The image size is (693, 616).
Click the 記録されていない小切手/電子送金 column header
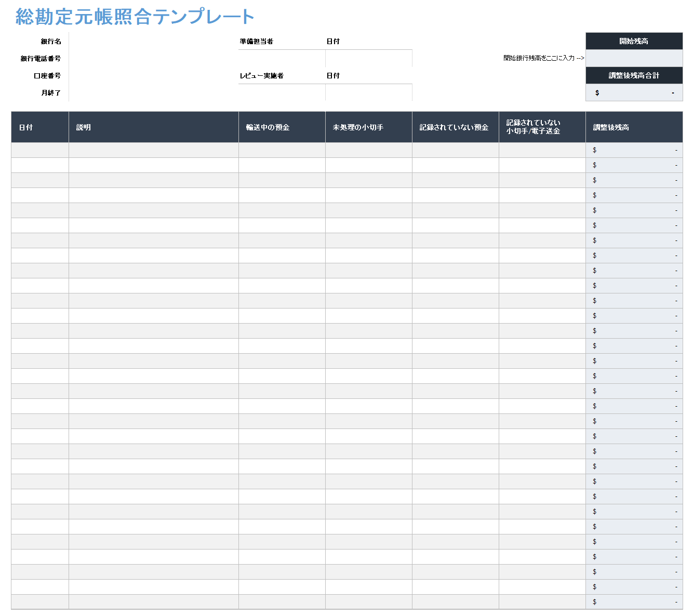(x=542, y=127)
